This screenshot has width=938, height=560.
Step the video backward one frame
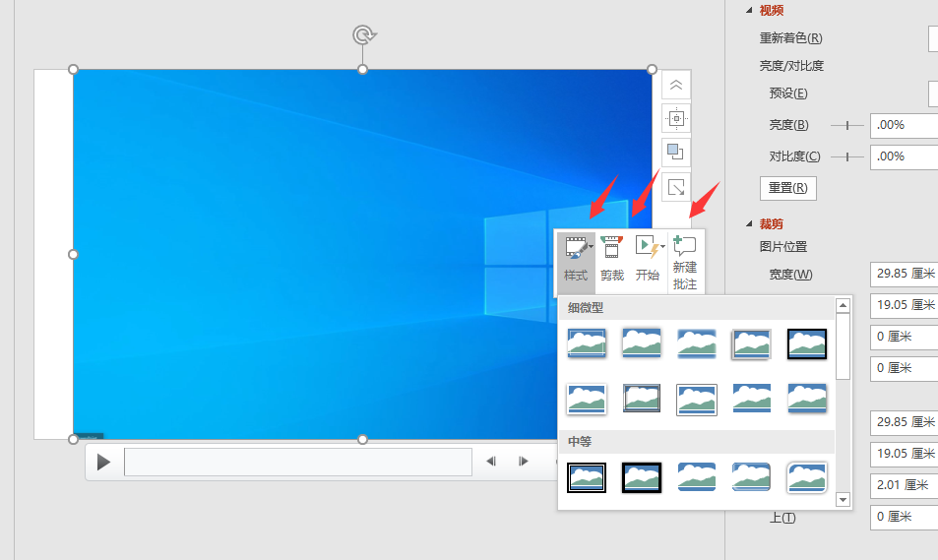(x=491, y=461)
